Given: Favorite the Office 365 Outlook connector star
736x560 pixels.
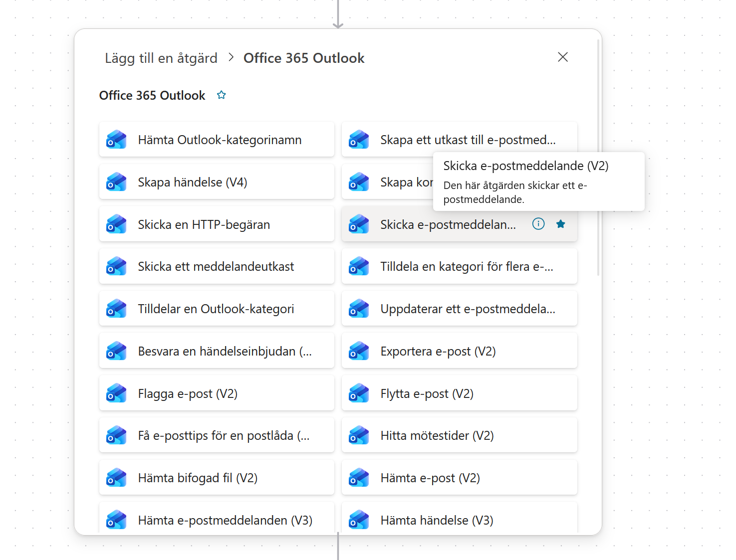Looking at the screenshot, I should (222, 95).
